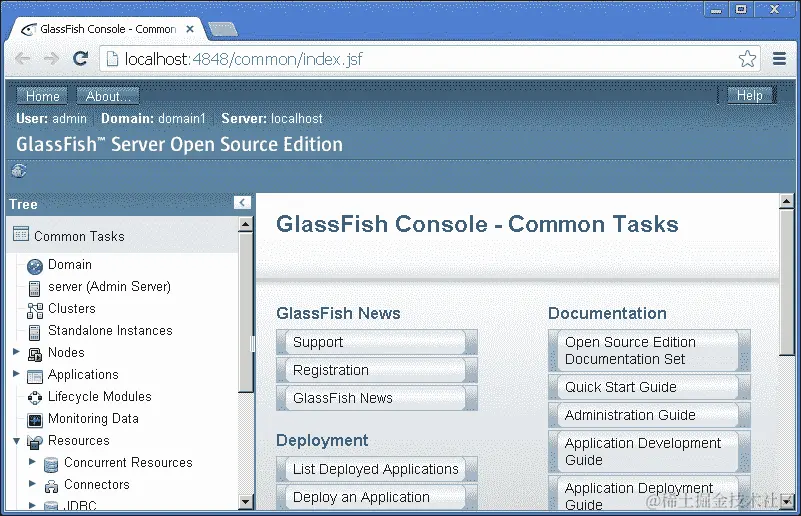Click tree panel scroll down arrow
Viewport: 801px width, 516px height.
[x=246, y=502]
